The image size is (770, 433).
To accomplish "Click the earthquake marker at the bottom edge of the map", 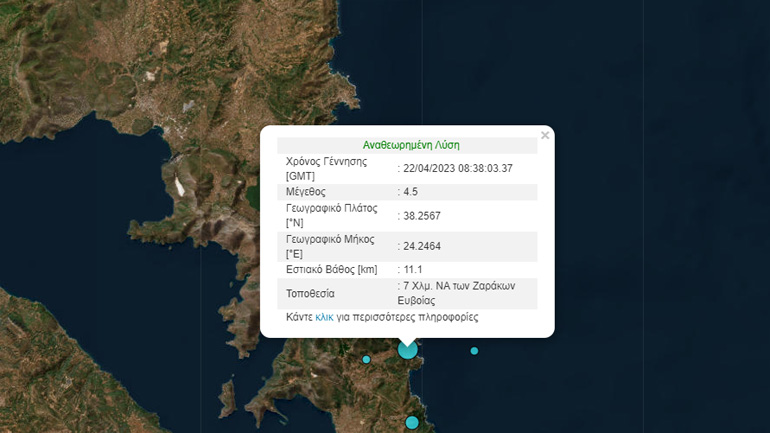I will [411, 423].
